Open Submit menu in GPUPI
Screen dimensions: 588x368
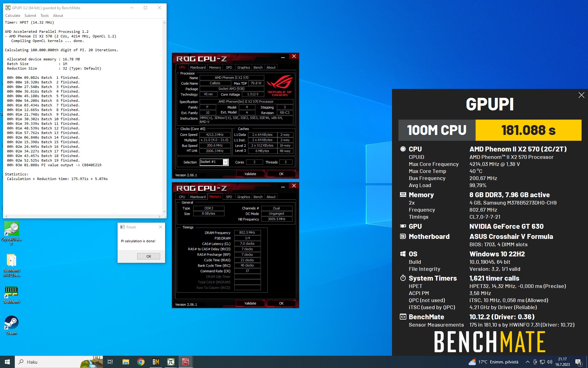(30, 16)
